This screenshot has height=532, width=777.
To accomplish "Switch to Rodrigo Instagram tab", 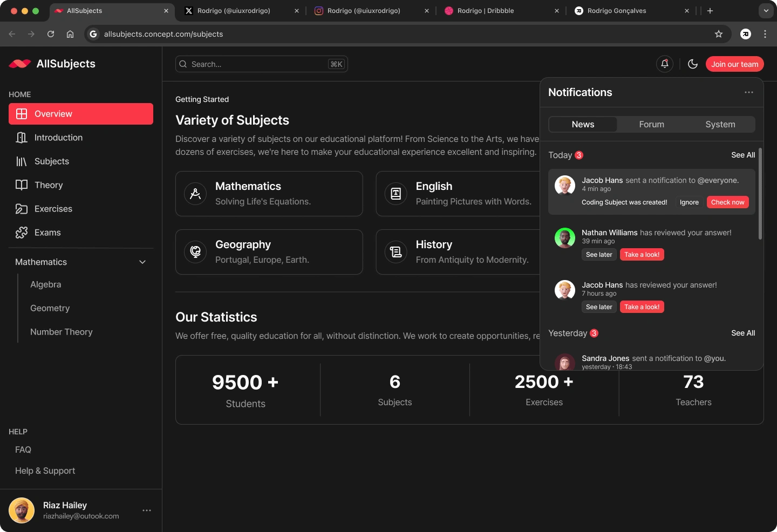I will coord(372,11).
